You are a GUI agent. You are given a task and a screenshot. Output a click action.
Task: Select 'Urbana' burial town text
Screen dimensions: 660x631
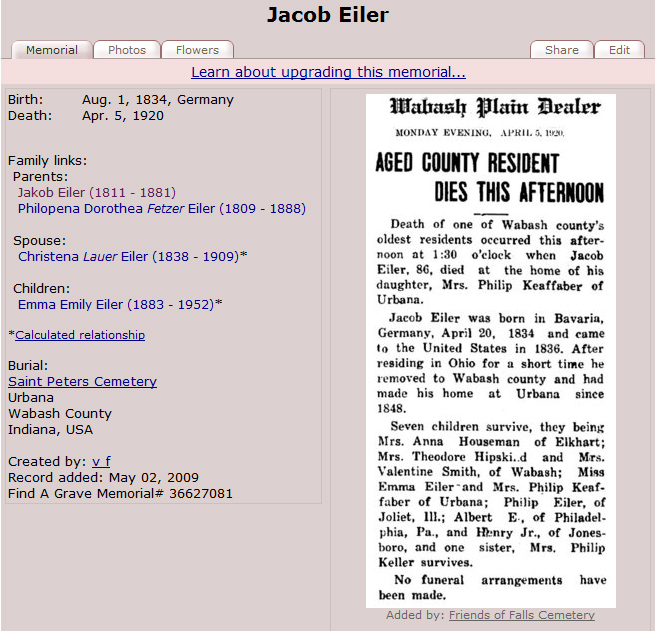pos(31,397)
